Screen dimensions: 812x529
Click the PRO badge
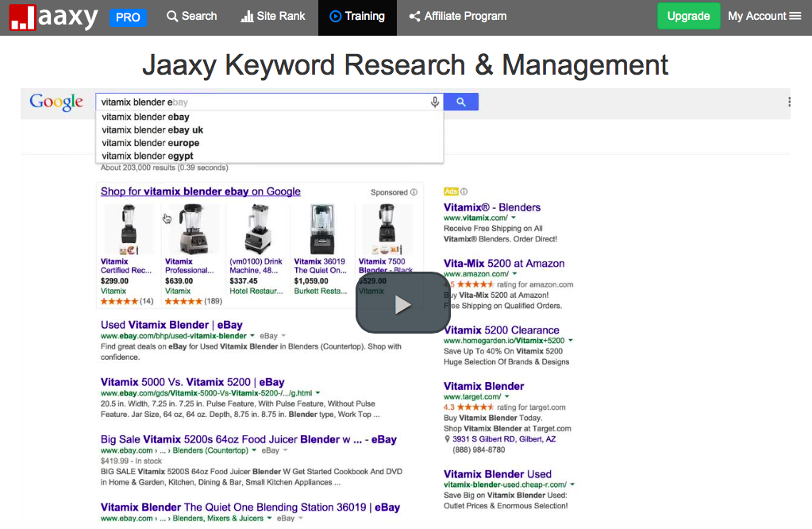coord(128,17)
